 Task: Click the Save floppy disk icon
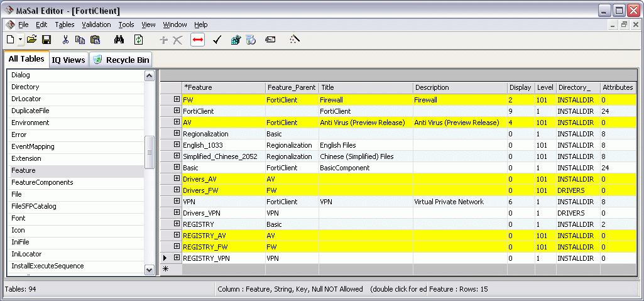point(46,40)
